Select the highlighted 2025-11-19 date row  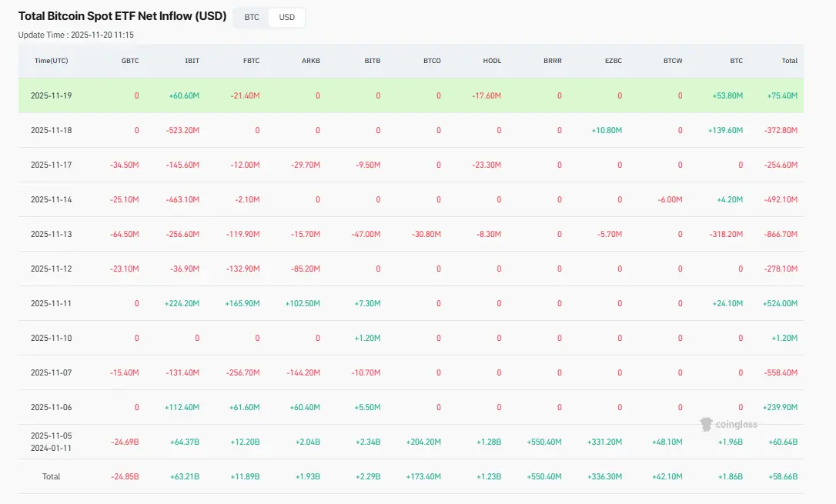tap(52, 95)
